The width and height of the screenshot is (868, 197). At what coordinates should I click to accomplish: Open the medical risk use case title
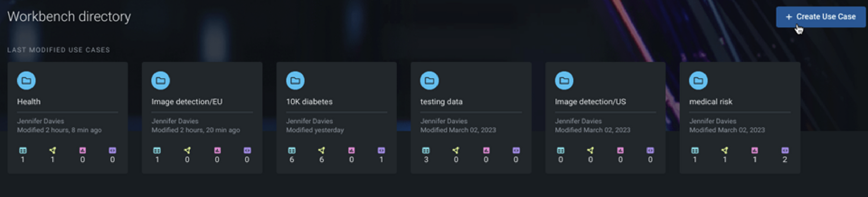click(x=711, y=102)
